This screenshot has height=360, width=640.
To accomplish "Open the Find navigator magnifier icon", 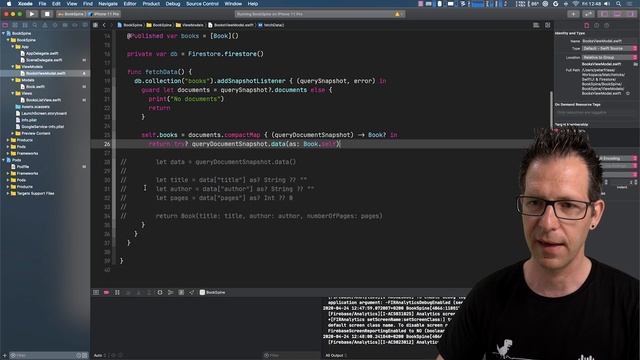I will 35,25.
